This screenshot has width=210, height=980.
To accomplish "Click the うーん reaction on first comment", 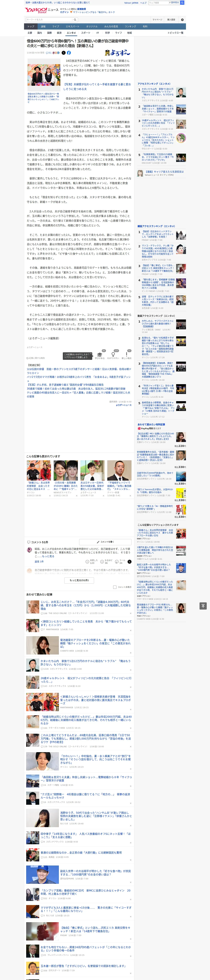I will tap(120, 562).
